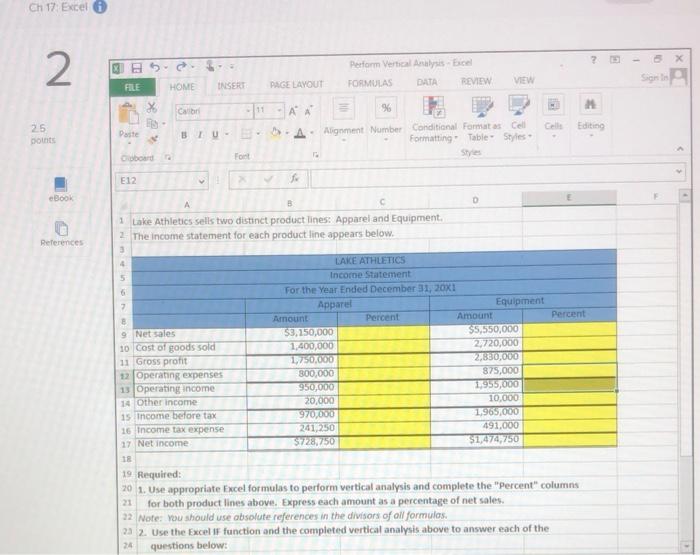
Task: Click the Font Color letter A icon
Action: coord(300,133)
